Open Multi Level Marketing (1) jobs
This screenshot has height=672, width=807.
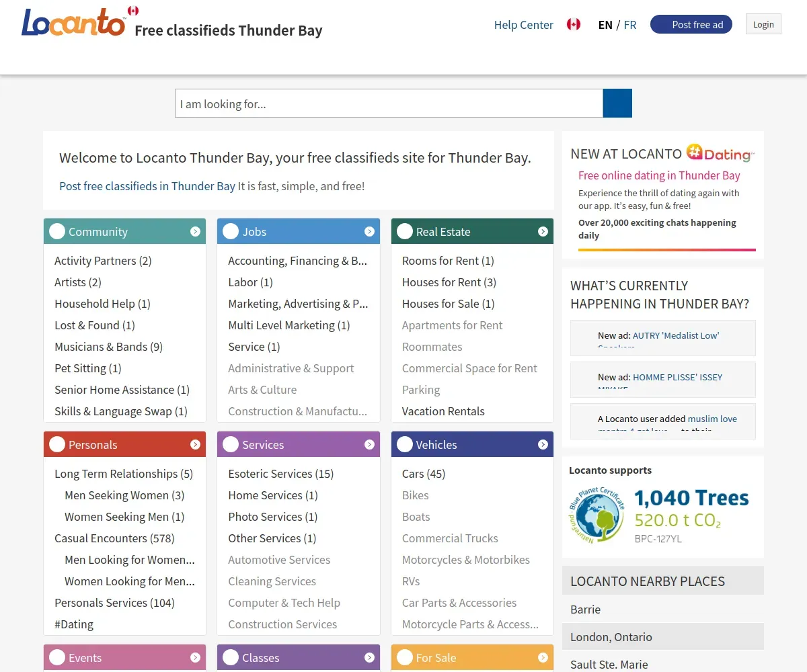tap(289, 325)
